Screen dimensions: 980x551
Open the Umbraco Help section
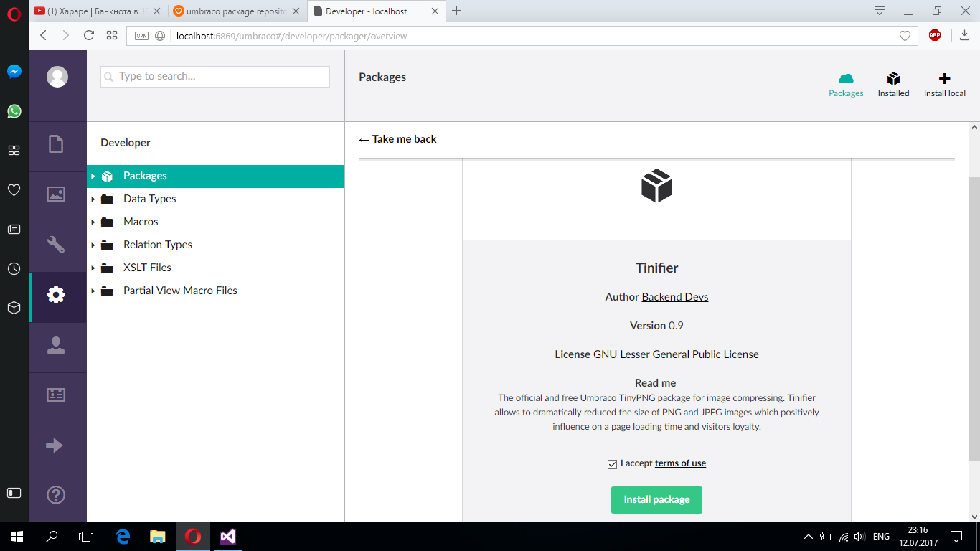point(56,495)
